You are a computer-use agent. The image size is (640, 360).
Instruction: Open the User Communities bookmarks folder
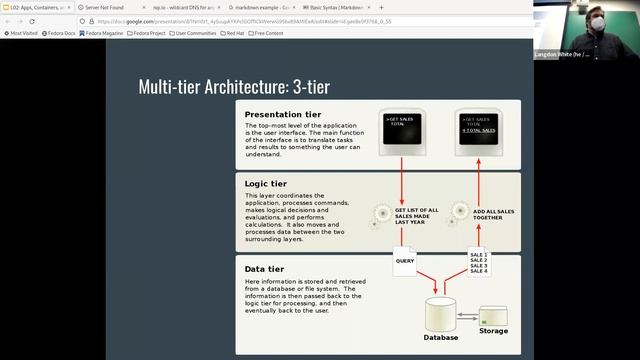tap(193, 33)
